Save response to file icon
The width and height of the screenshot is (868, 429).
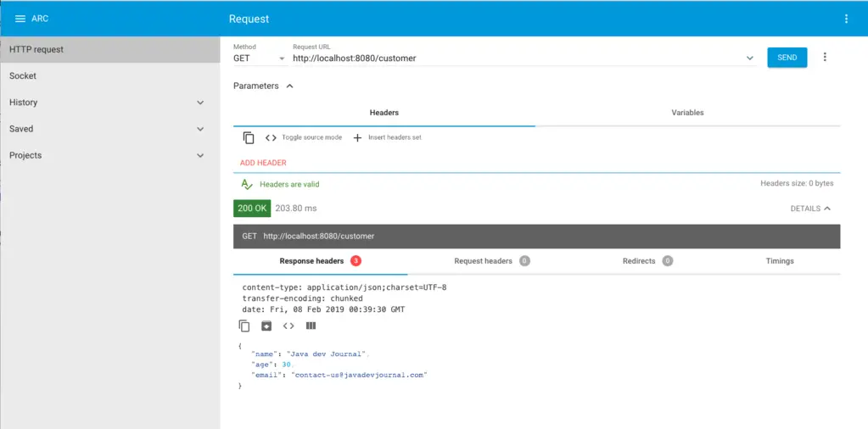point(266,326)
